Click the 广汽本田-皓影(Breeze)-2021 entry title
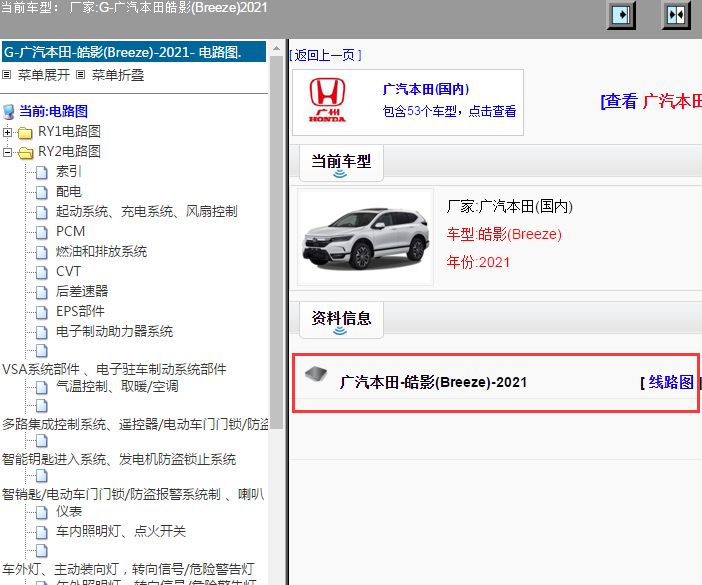The image size is (702, 585). coord(433,382)
